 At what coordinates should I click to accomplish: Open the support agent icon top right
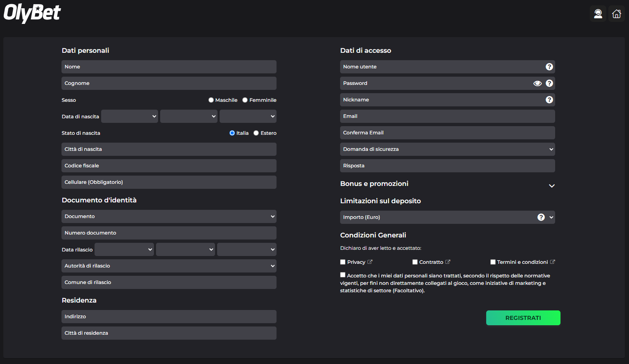tap(598, 13)
